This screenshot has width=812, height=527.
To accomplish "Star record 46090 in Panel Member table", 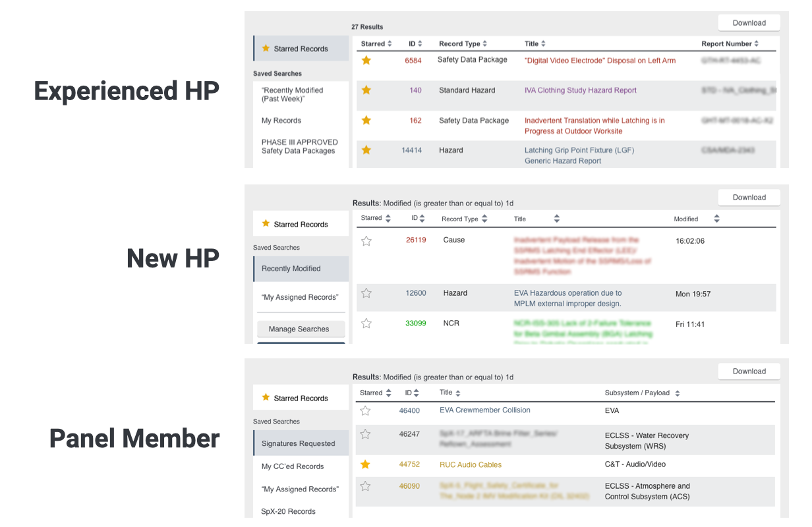I will [365, 486].
